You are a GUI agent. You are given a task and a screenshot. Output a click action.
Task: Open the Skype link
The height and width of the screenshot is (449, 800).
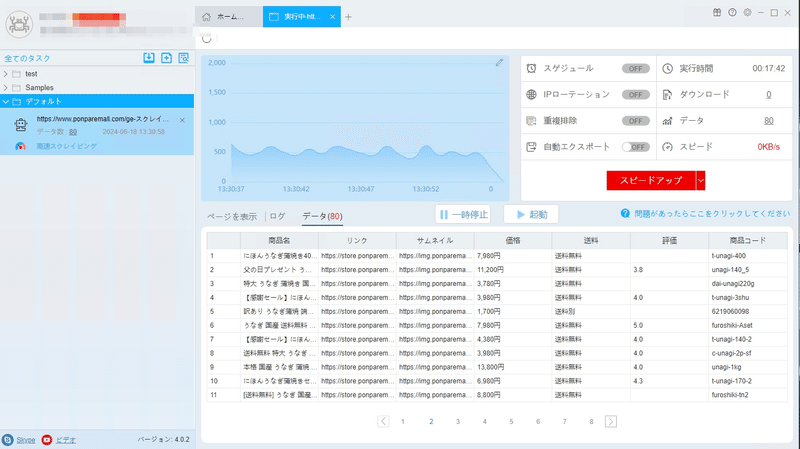(x=26, y=440)
